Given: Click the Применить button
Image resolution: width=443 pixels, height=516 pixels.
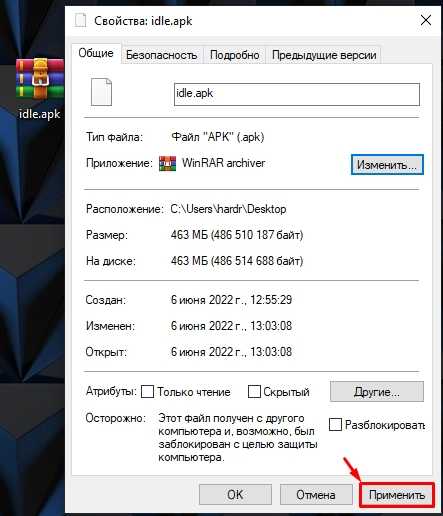Looking at the screenshot, I should coord(397,495).
